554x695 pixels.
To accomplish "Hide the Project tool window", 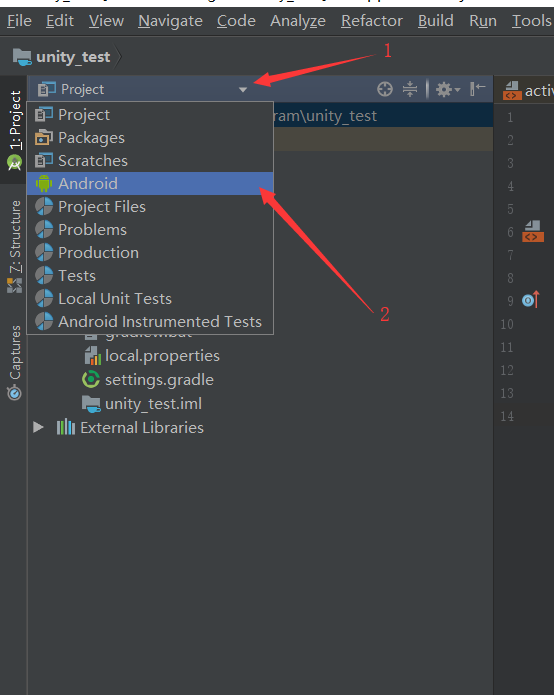I will [x=477, y=89].
